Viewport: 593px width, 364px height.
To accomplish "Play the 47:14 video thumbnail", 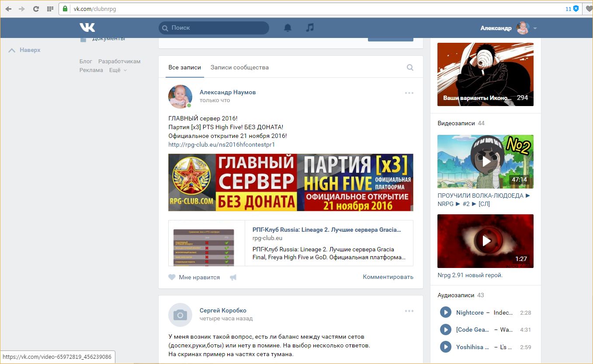I will [485, 161].
